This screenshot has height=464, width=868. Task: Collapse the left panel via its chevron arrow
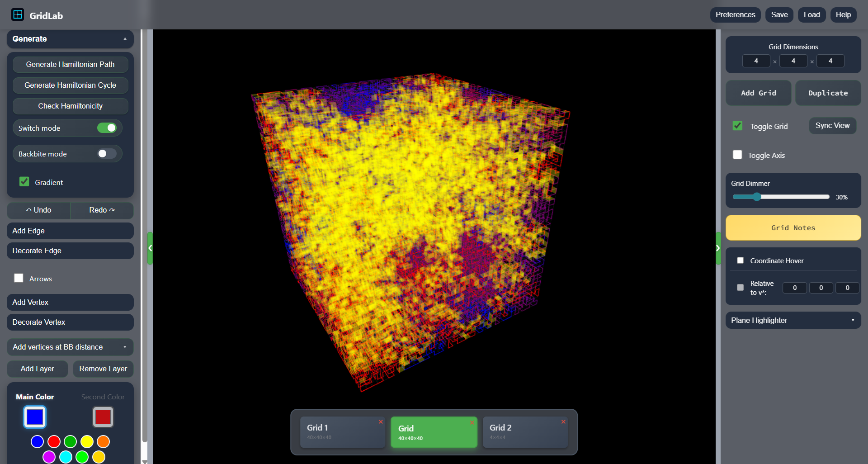[150, 248]
